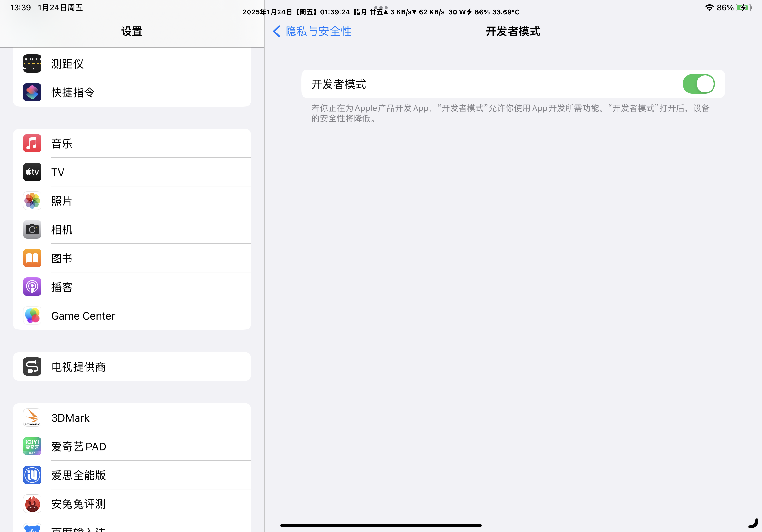Screen dimensions: 762x532
Task: Tap the back chevron arrow
Action: coord(276,32)
